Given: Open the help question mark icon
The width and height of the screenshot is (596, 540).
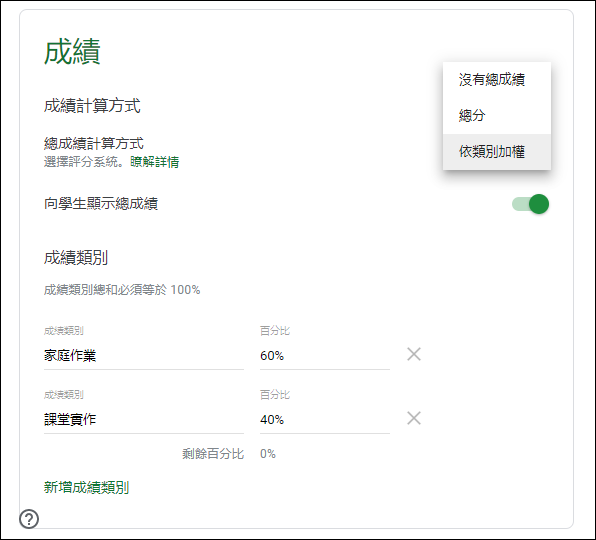Looking at the screenshot, I should click(x=29, y=519).
